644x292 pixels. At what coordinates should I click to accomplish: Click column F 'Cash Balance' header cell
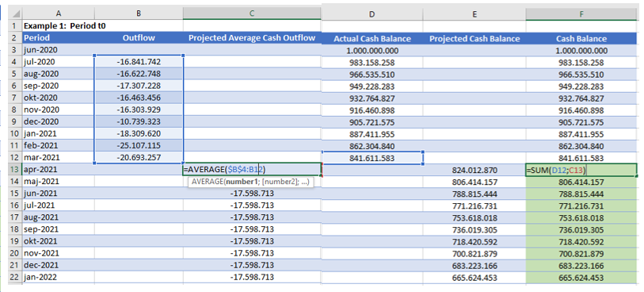[x=581, y=39]
